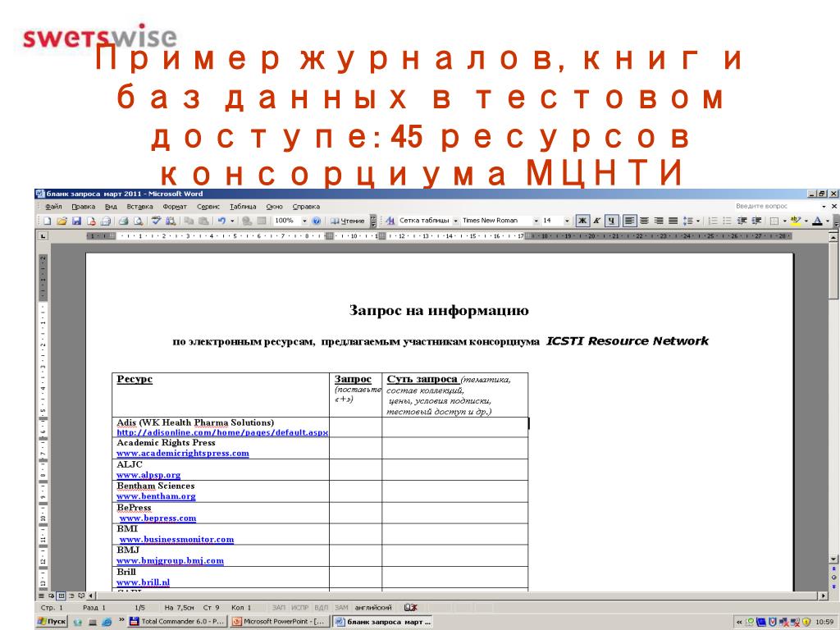Click the vertical scrollbar down arrow

pyautogui.click(x=833, y=559)
